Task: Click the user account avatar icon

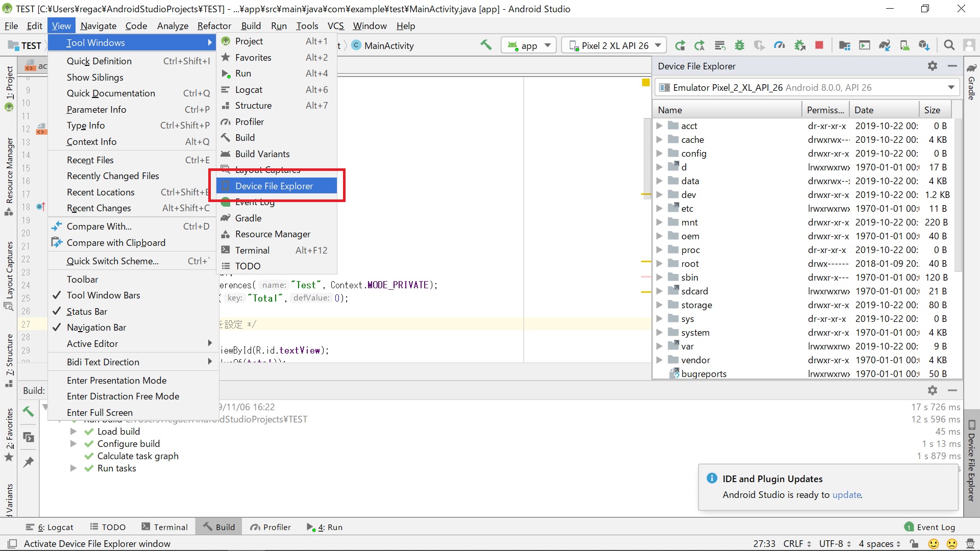Action: (969, 45)
